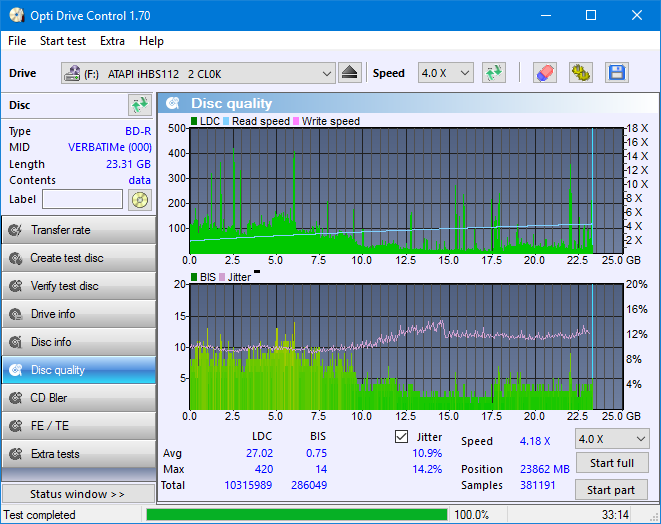Select Drive info in the sidebar
This screenshot has height=524, width=661.
[x=79, y=314]
